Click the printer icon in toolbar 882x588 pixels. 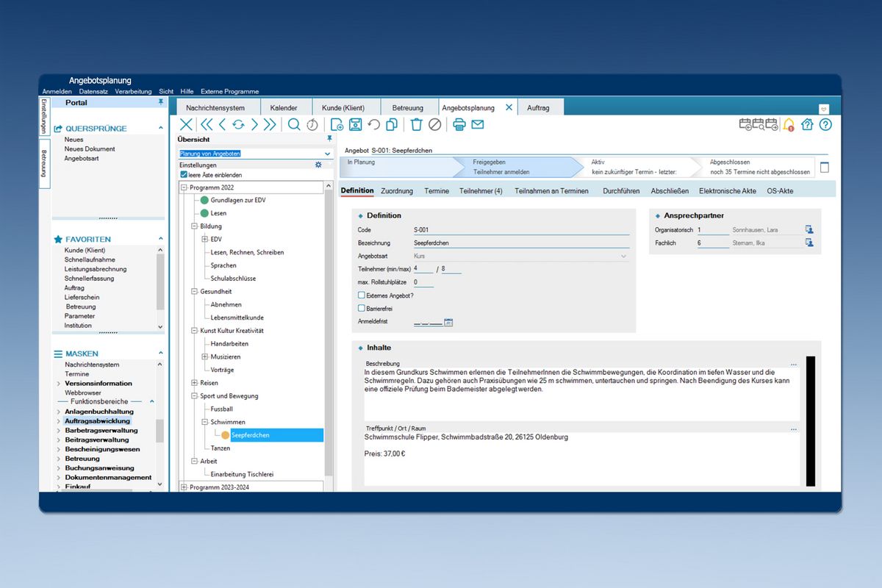pos(459,124)
